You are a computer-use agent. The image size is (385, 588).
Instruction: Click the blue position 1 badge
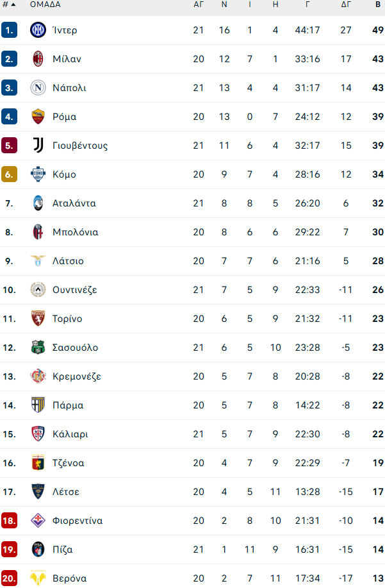(9, 30)
